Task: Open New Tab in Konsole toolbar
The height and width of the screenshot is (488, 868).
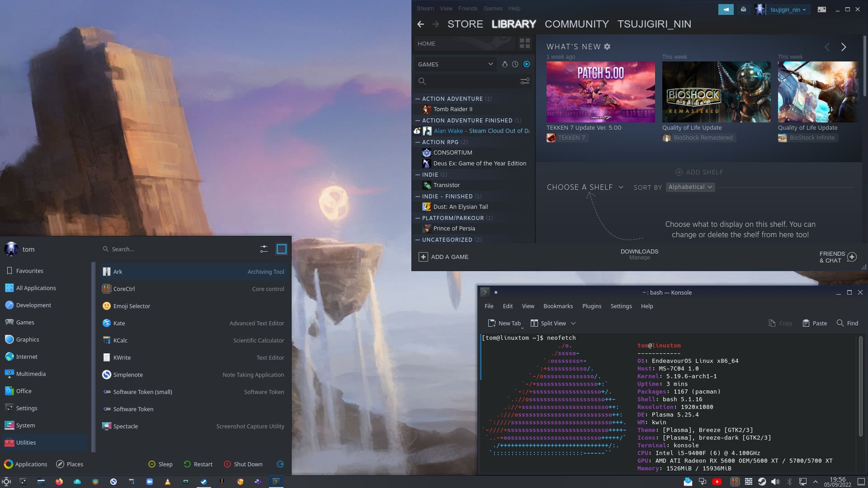Action: (505, 323)
